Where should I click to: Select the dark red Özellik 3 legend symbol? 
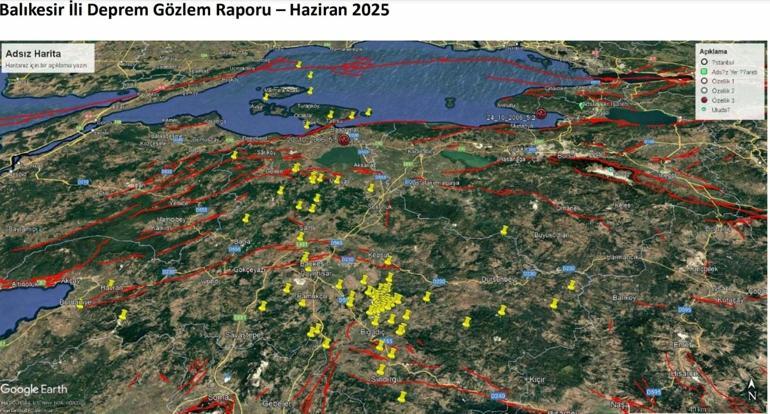tap(704, 100)
